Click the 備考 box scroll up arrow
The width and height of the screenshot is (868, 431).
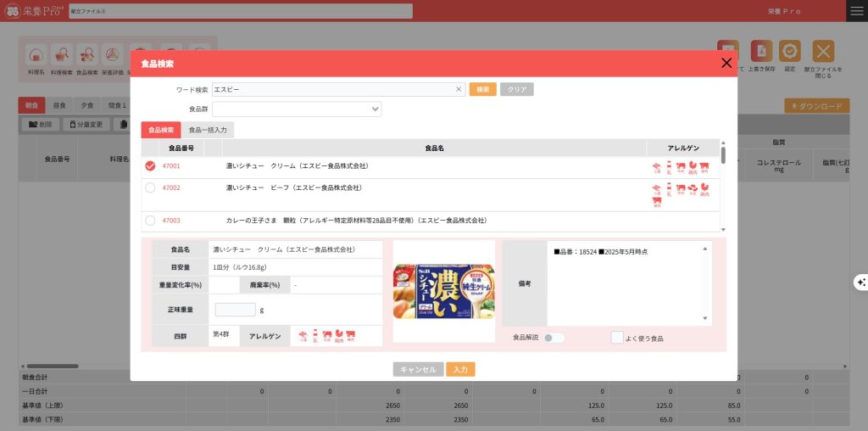pos(704,249)
